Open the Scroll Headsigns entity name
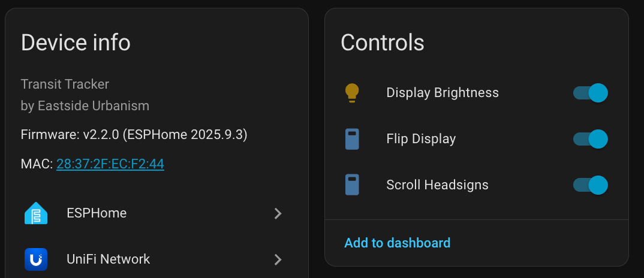This screenshot has height=278, width=644. tap(437, 185)
